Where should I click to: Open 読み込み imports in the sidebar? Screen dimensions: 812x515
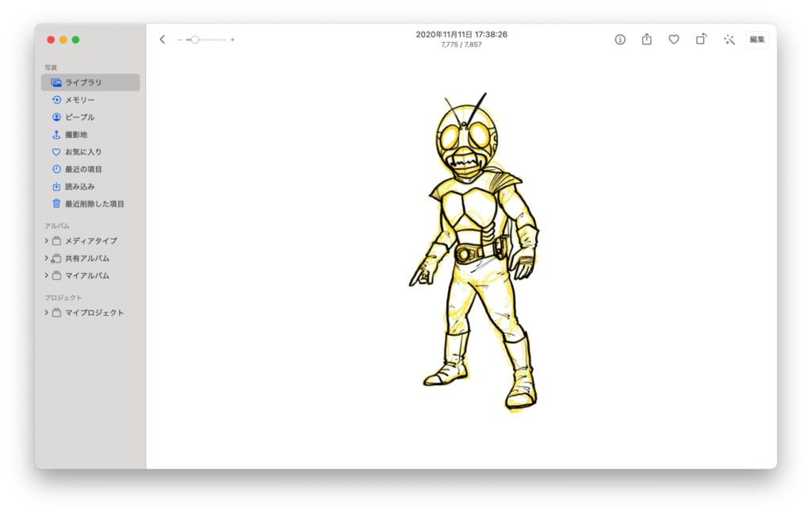(90, 186)
